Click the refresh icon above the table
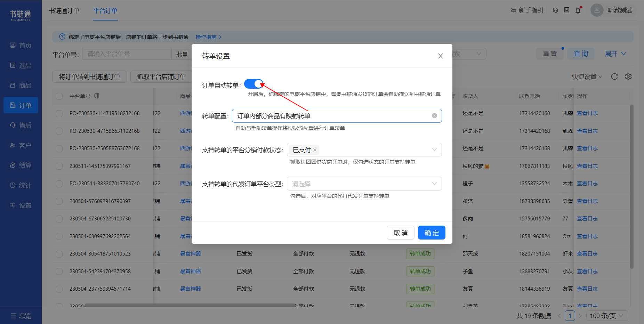 click(614, 76)
